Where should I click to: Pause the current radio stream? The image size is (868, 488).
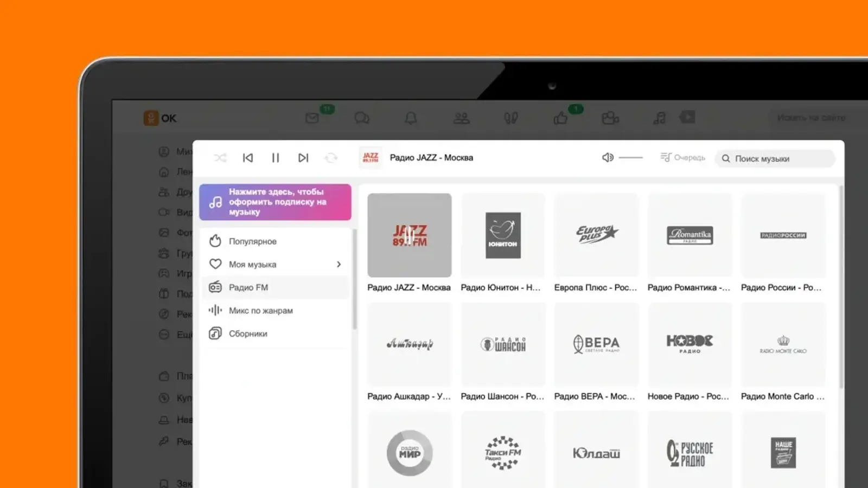(x=276, y=158)
